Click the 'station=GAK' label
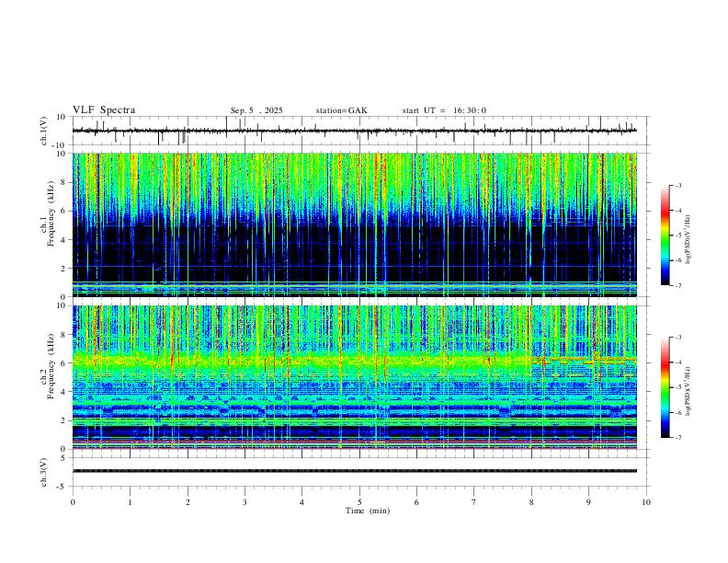 (x=341, y=110)
